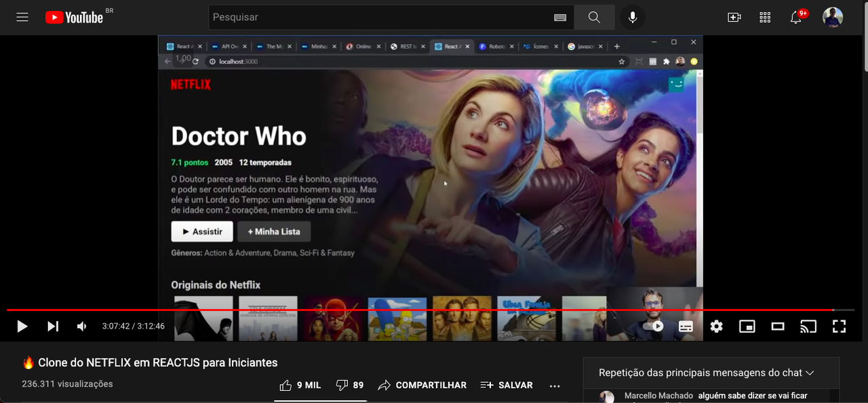Screen dimensions: 868x403
Task: Click 'Originais do Netflix' heading in the video
Action: coord(216,285)
